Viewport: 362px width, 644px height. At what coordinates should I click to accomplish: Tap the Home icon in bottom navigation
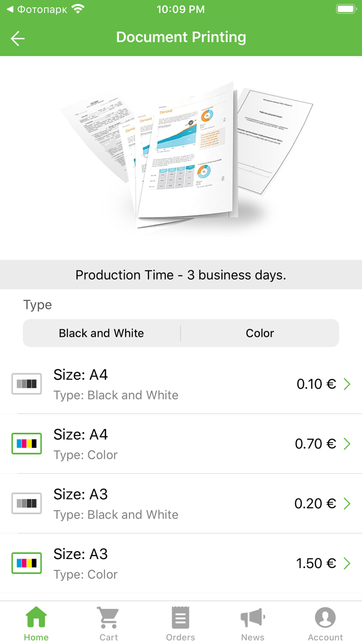pyautogui.click(x=36, y=617)
